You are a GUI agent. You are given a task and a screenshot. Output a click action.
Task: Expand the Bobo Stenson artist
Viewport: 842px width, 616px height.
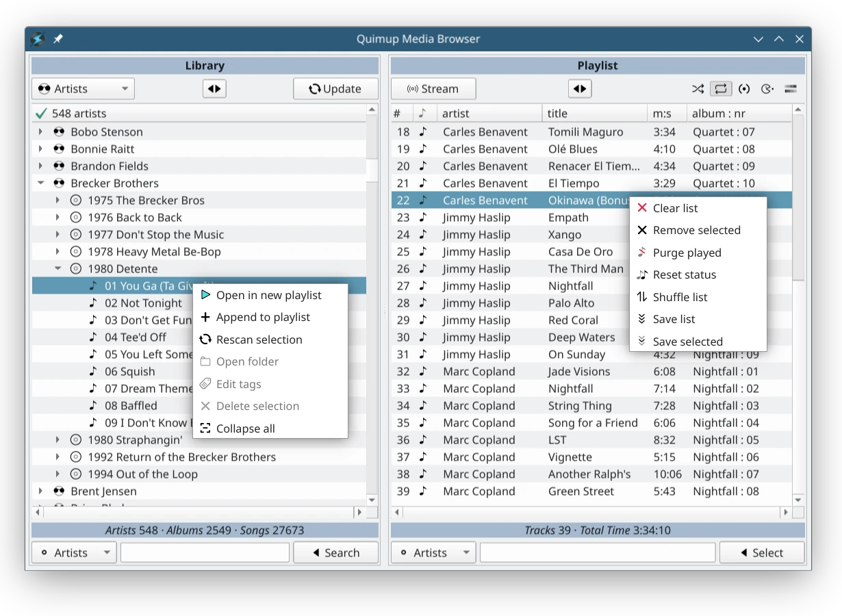tap(41, 132)
